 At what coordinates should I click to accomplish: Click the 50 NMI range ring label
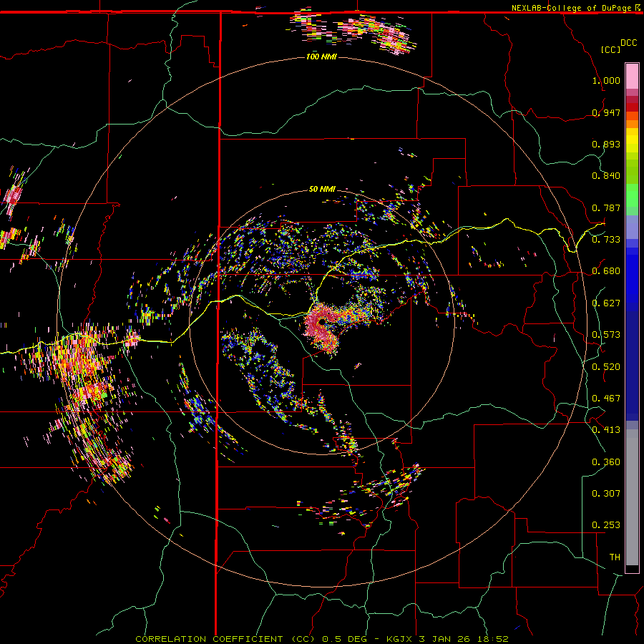[x=322, y=189]
